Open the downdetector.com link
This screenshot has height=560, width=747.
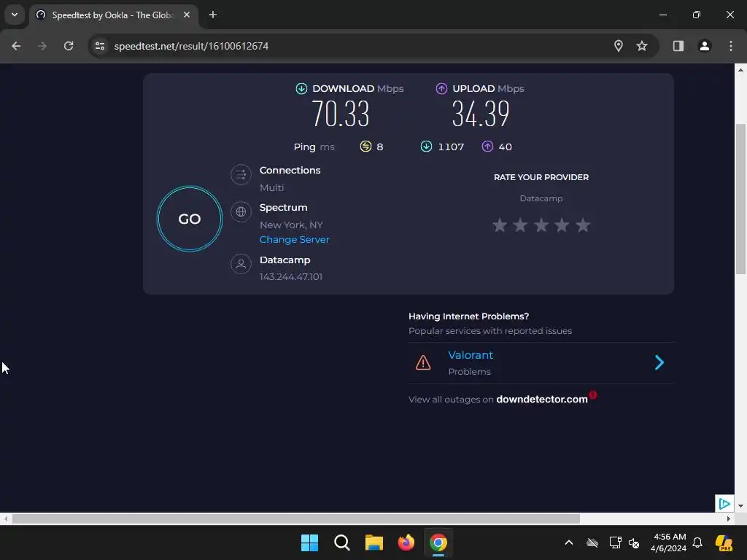tap(542, 399)
